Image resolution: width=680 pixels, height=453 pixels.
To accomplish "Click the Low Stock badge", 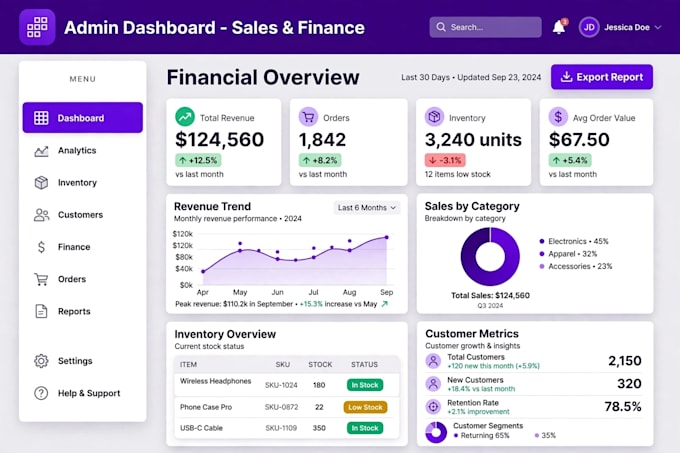I will (365, 407).
